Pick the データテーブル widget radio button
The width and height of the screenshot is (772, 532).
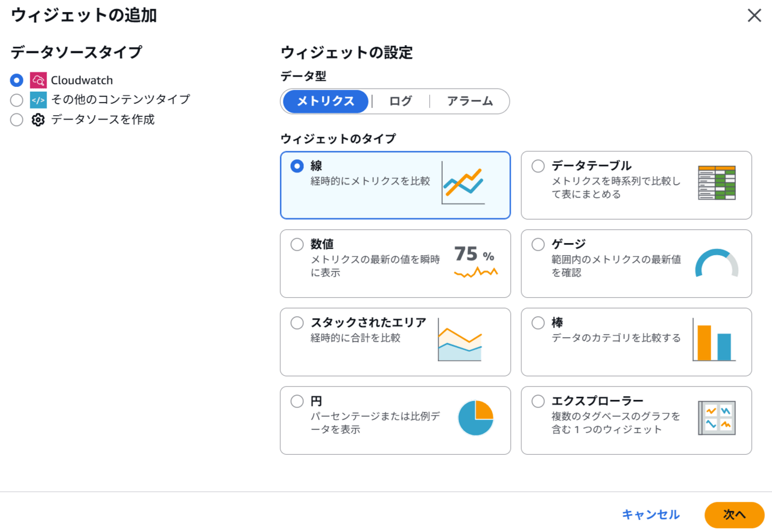[x=538, y=166]
